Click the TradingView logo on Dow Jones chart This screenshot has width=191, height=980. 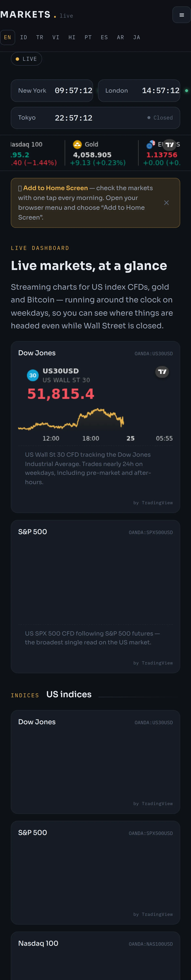[162, 372]
